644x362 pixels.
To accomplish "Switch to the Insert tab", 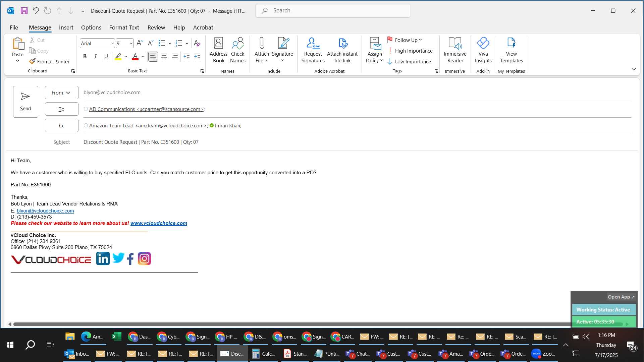I will [66, 27].
